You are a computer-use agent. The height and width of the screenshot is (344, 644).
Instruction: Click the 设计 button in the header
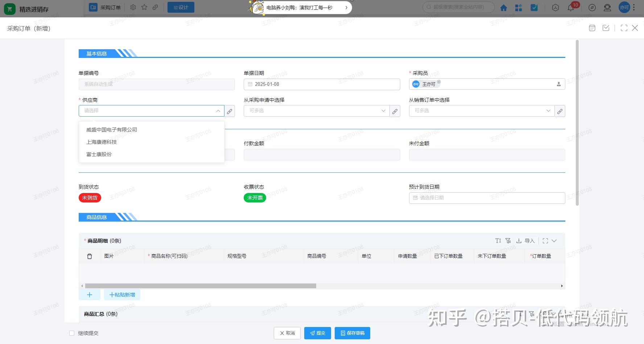[x=181, y=7]
